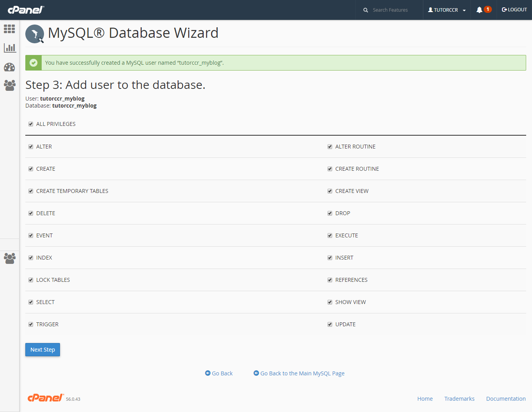
Task: Toggle the INSERT privilege checkbox
Action: (x=330, y=258)
